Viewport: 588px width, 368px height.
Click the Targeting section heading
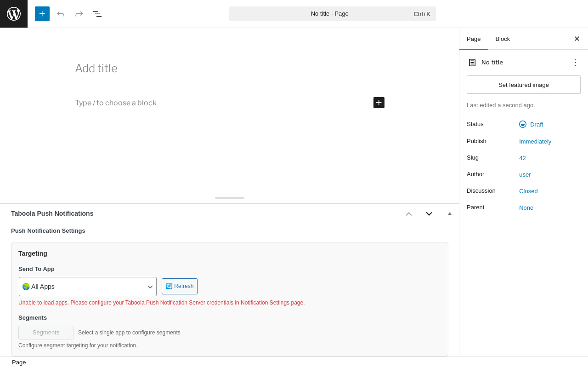(x=33, y=253)
